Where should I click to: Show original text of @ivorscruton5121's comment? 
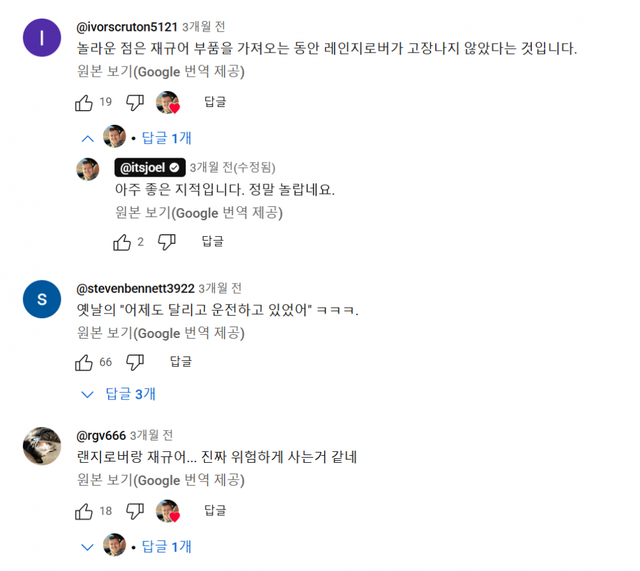click(159, 72)
